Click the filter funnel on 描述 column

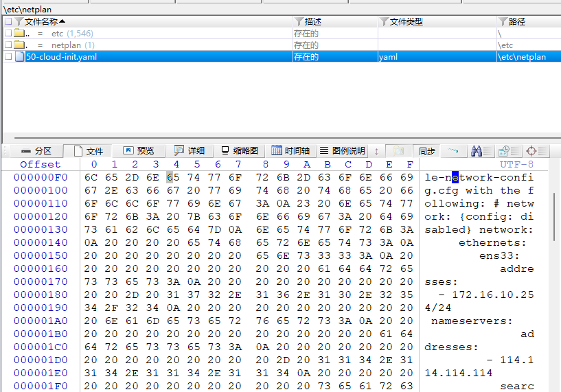pyautogui.click(x=299, y=22)
